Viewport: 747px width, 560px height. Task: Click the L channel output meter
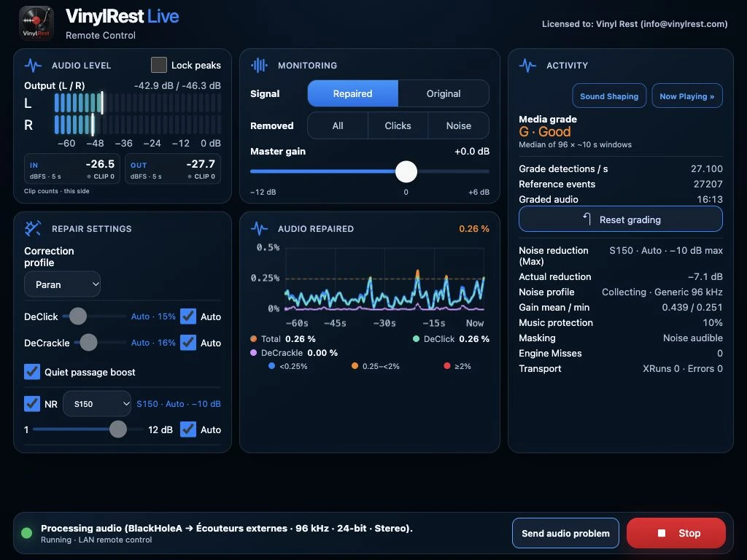point(138,103)
